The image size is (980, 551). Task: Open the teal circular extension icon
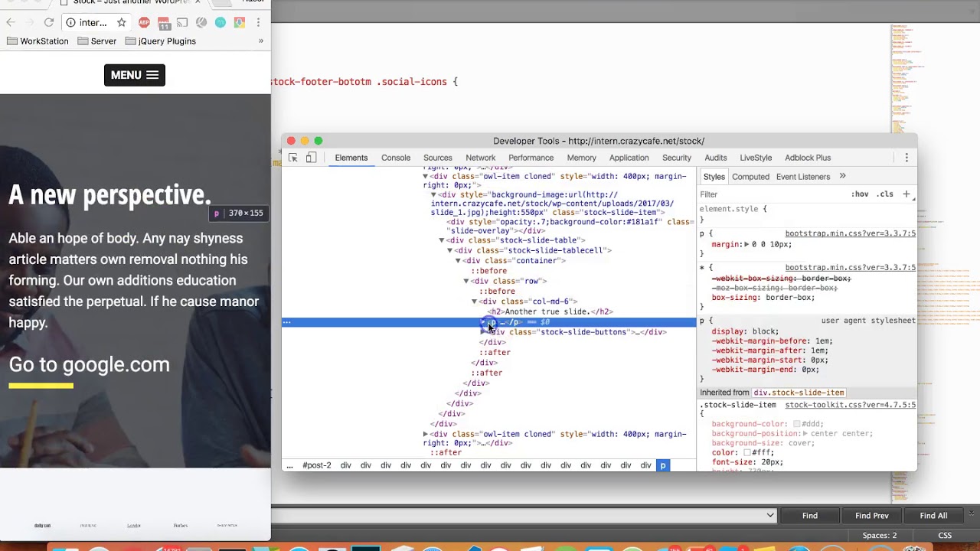220,23
